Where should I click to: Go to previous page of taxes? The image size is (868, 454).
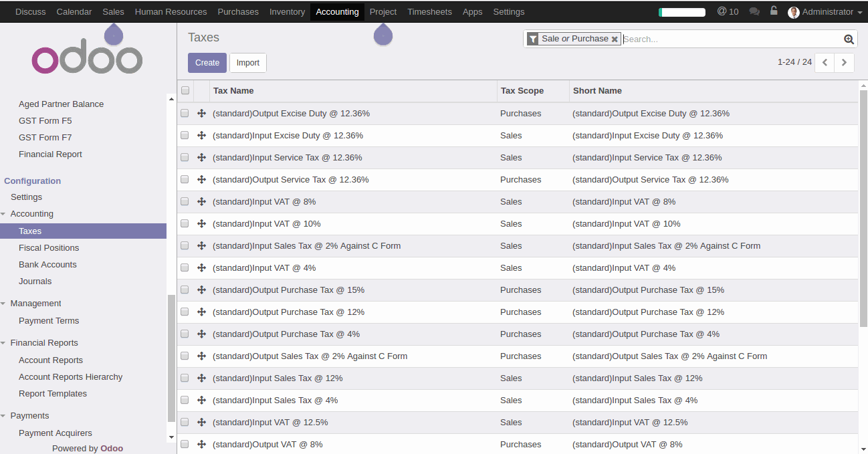click(x=825, y=62)
